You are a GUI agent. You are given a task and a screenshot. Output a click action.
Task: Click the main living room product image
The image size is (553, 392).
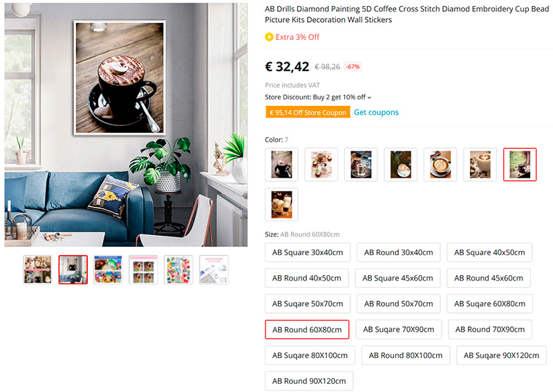pos(126,124)
